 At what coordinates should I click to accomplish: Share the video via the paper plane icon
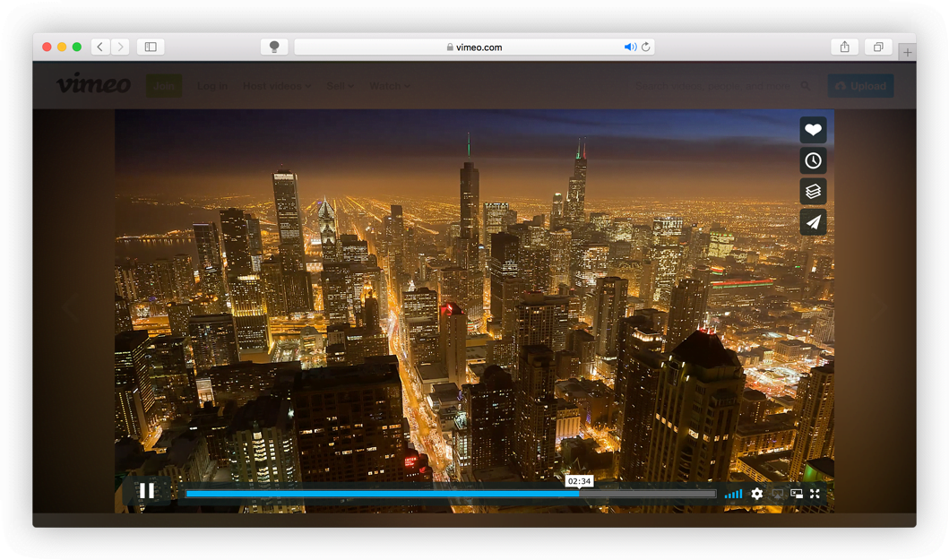point(812,220)
